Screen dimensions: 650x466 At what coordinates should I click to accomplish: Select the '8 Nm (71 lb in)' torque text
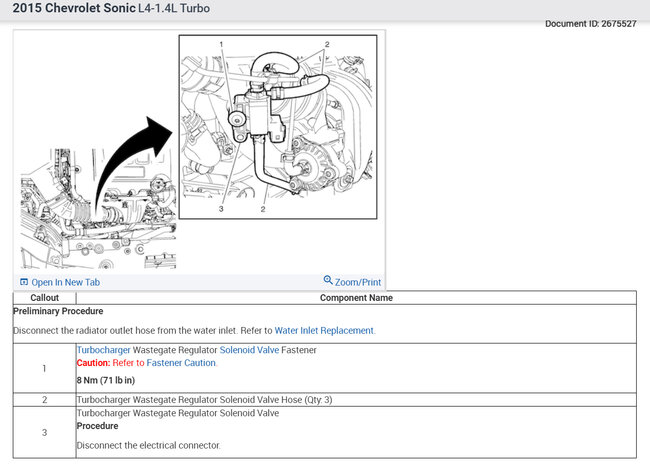pos(106,380)
